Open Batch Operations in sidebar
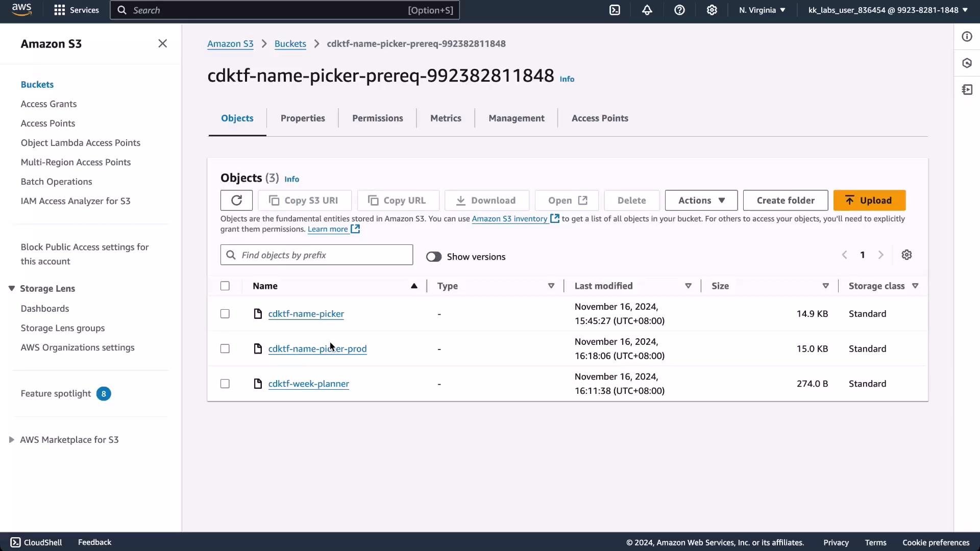Image resolution: width=980 pixels, height=551 pixels. (x=56, y=182)
